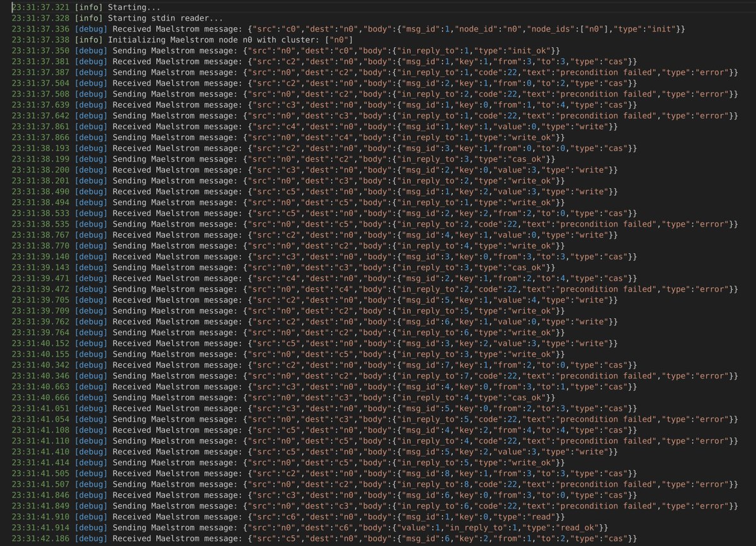
Task: Select the "read_ok" type value
Action: tap(580, 526)
